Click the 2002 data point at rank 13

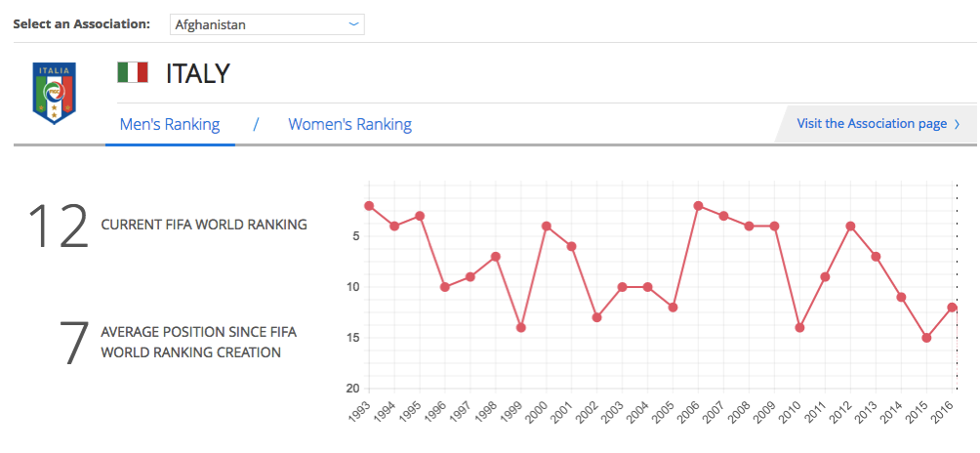(x=597, y=317)
